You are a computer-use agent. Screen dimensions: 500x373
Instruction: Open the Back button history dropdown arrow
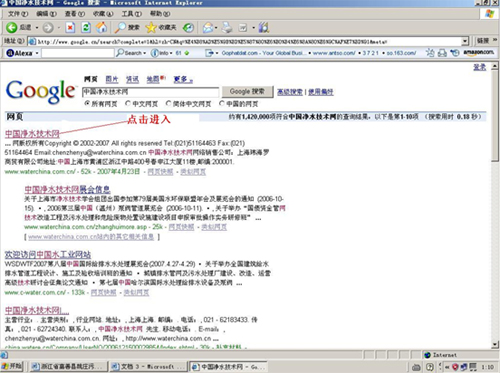[37, 28]
